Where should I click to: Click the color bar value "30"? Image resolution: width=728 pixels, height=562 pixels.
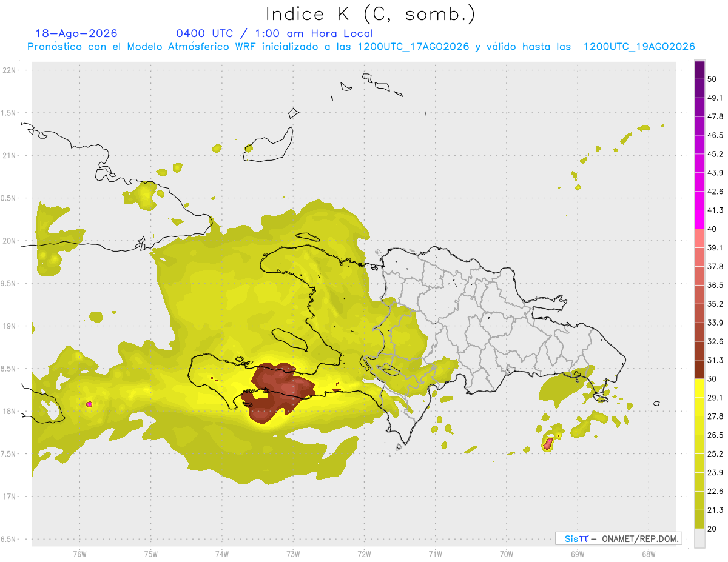713,379
